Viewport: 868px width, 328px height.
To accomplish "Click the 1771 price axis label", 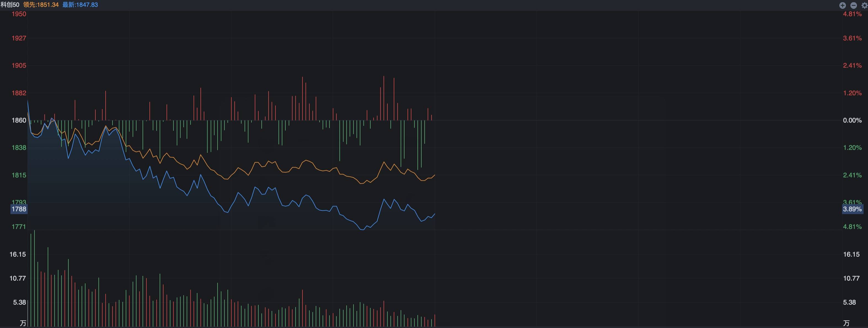I will [x=19, y=227].
